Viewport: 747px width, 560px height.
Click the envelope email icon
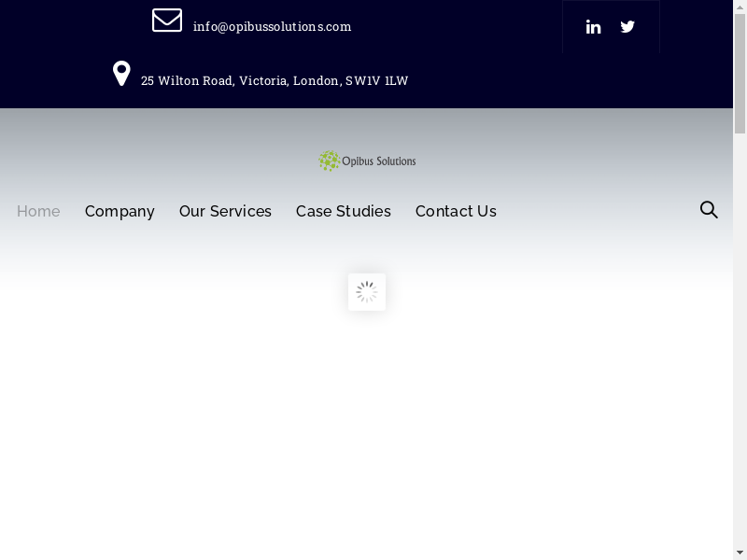point(167,21)
